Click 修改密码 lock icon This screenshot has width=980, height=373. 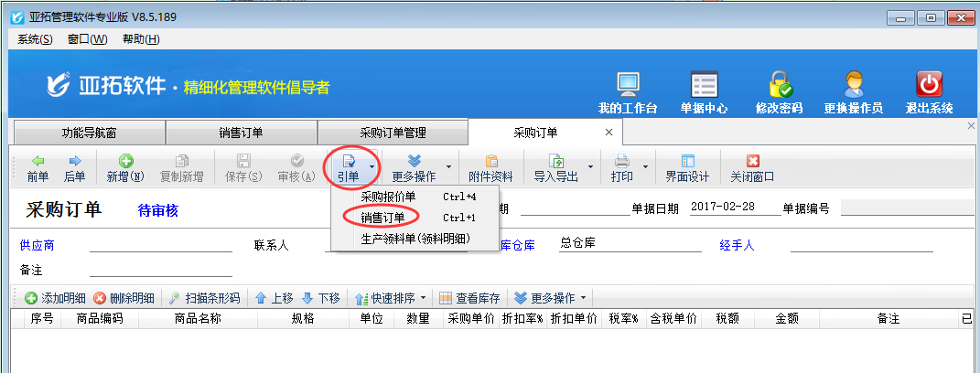(779, 91)
